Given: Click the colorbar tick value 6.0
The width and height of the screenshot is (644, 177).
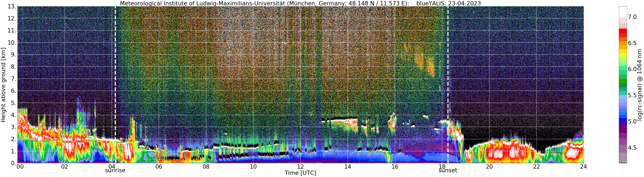Looking at the screenshot, I should (632, 69).
